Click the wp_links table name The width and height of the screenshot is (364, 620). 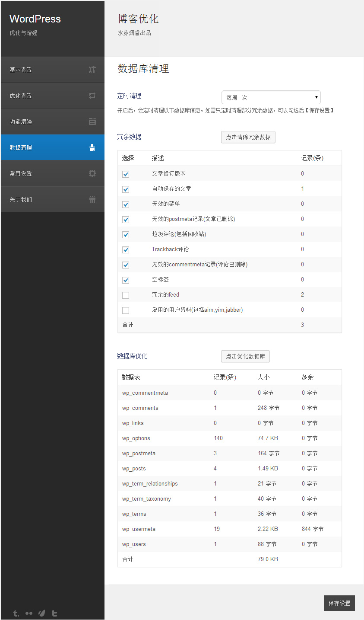click(133, 423)
